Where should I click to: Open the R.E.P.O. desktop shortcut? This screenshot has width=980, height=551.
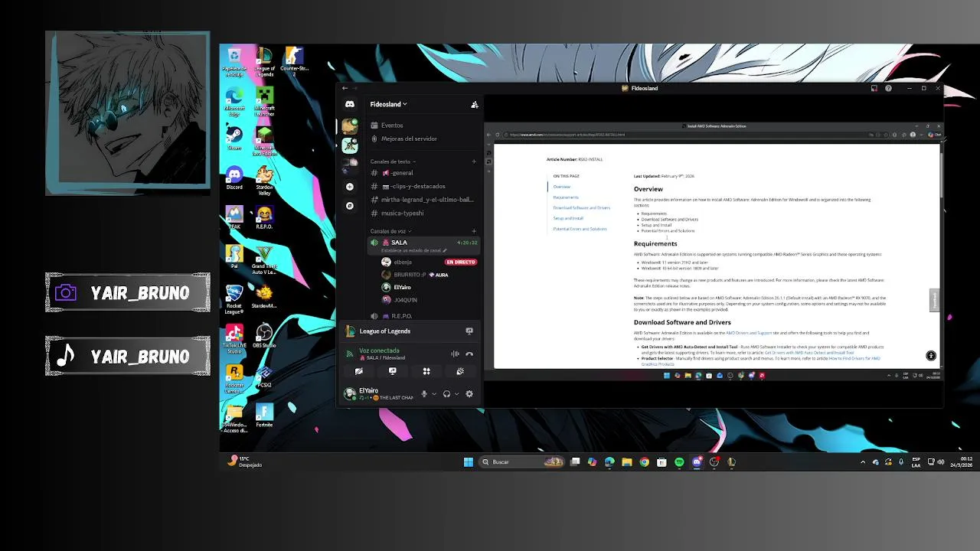point(264,219)
